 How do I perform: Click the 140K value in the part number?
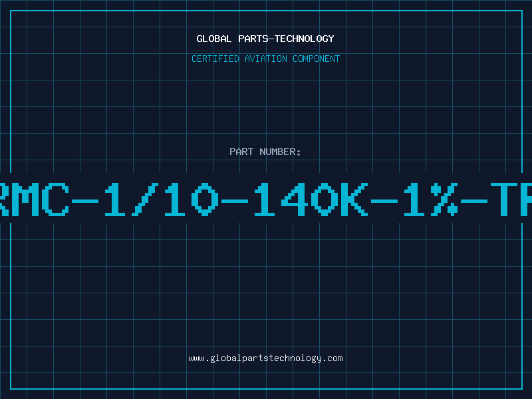click(311, 199)
